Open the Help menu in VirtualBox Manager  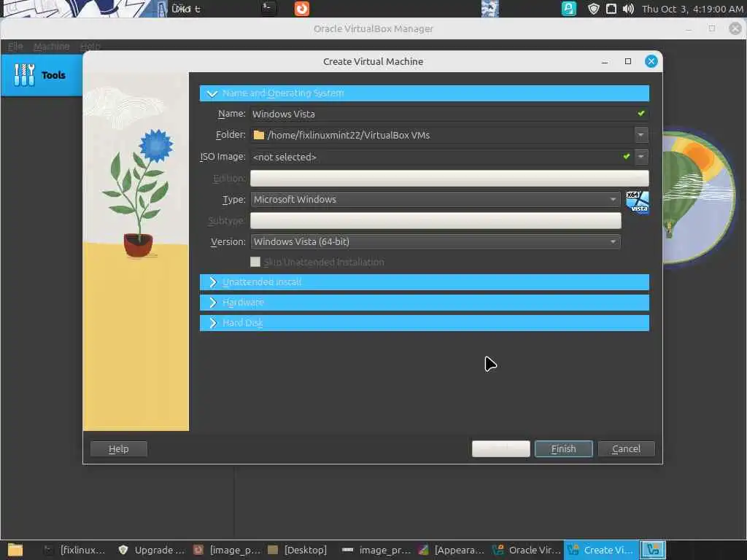click(x=90, y=46)
